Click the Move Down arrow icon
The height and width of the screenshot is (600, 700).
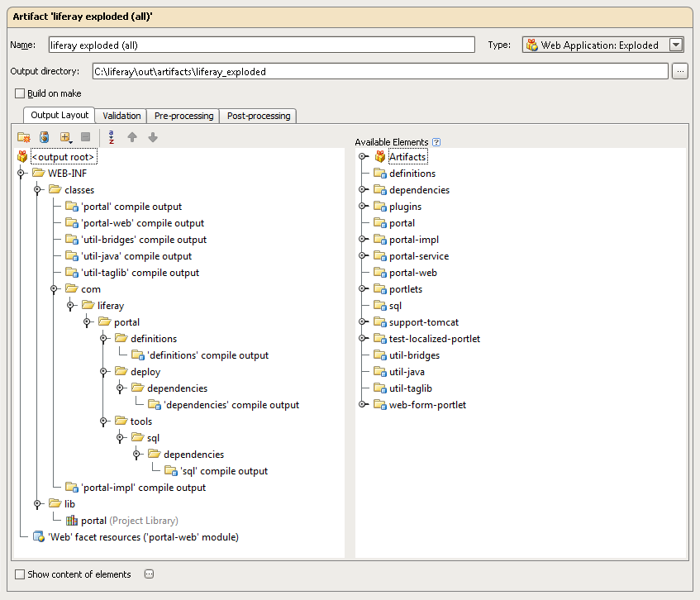(x=153, y=137)
